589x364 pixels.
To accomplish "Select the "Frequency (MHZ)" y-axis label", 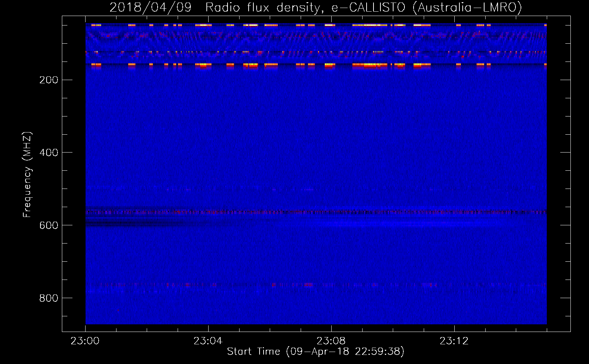I will coord(27,175).
